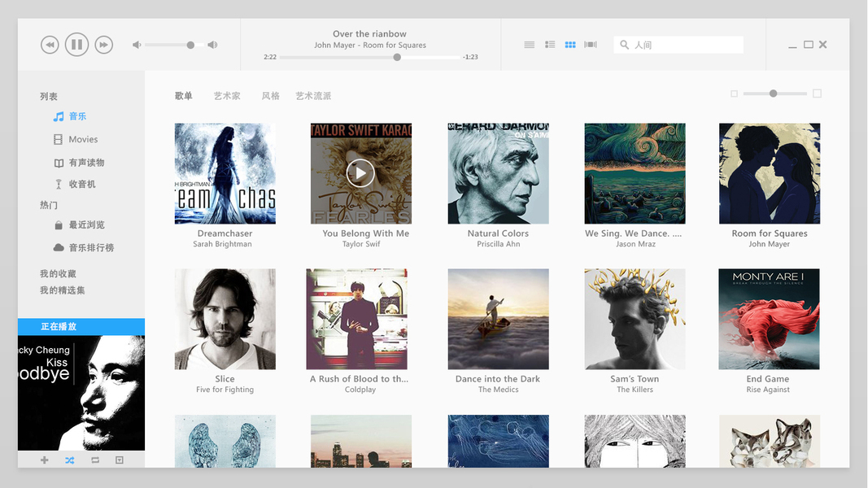Viewport: 868px width, 488px height.
Task: Open Sam's Town album cover
Action: tap(635, 320)
